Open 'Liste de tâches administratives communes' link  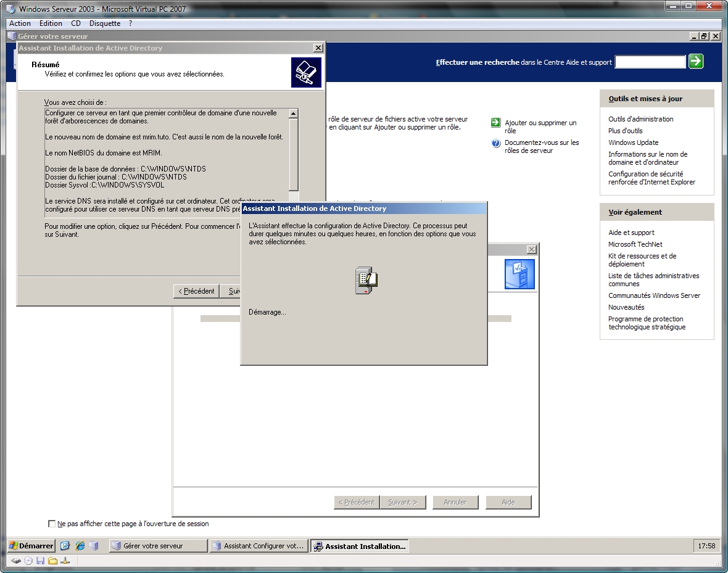point(654,279)
